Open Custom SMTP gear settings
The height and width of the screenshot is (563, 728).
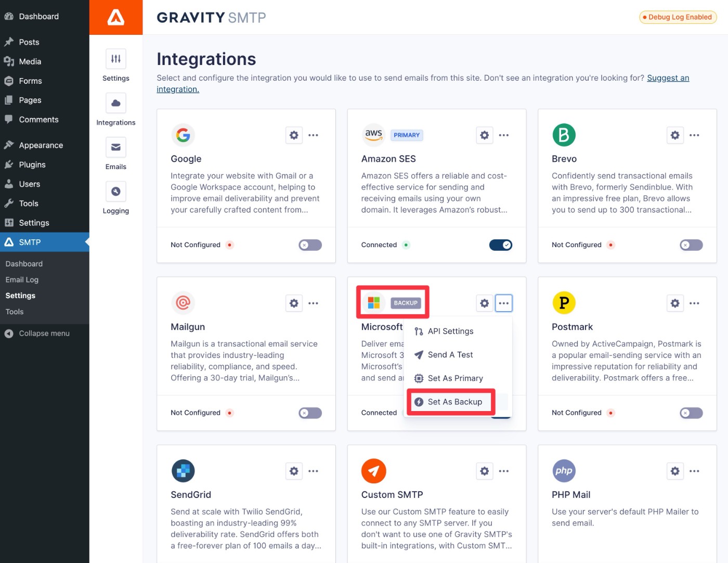485,471
